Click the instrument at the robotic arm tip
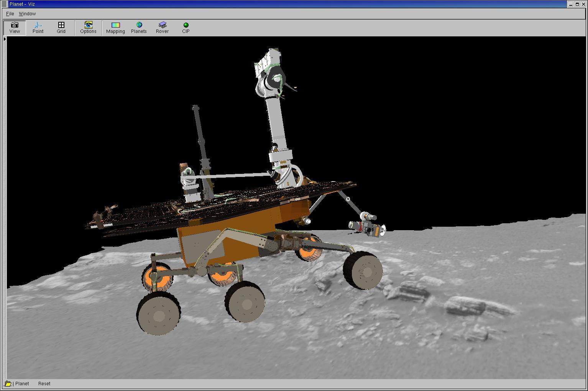The width and height of the screenshot is (588, 391). point(367,227)
